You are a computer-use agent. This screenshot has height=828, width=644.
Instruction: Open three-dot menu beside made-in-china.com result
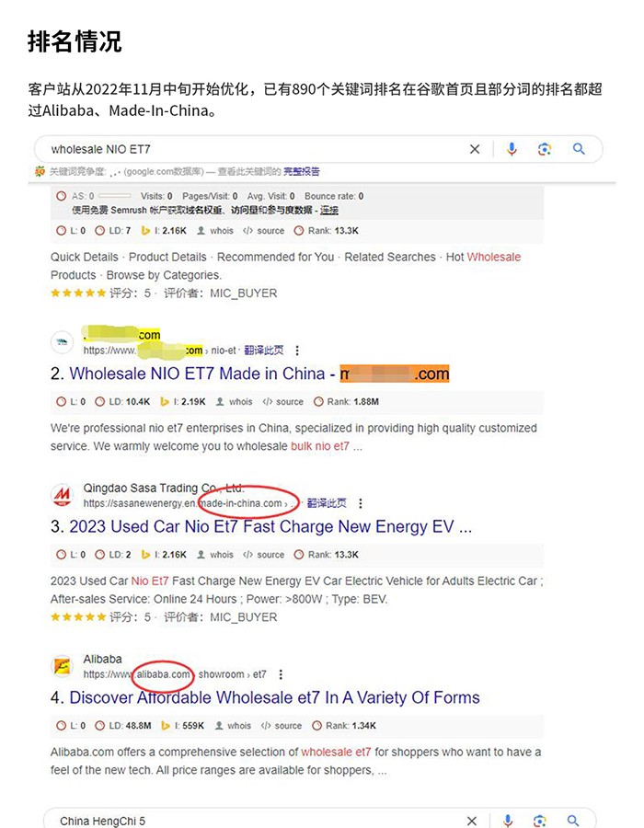coord(361,504)
